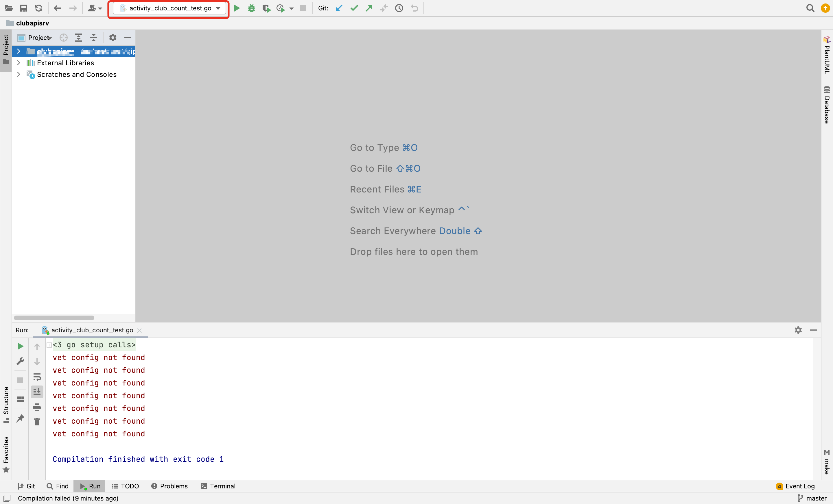Commit changes with green checkmark
The width and height of the screenshot is (833, 504).
pos(354,8)
